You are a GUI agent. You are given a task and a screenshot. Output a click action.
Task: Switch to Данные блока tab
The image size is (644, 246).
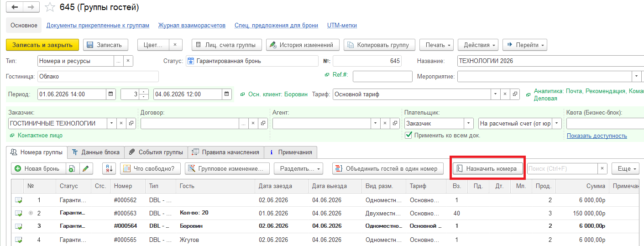[96, 152]
